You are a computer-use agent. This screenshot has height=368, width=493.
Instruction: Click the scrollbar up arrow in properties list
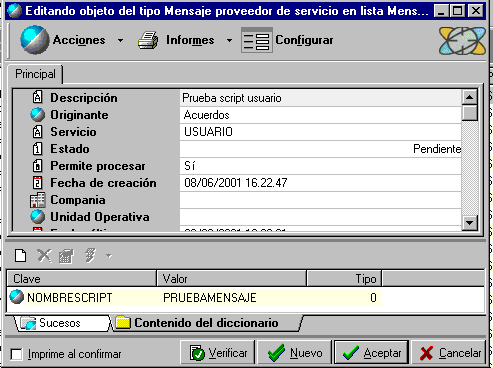[470, 97]
